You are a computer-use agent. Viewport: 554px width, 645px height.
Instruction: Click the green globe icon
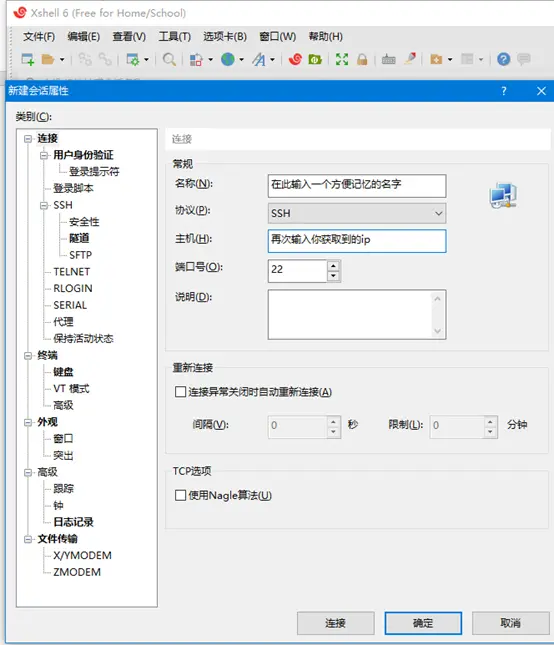[227, 60]
